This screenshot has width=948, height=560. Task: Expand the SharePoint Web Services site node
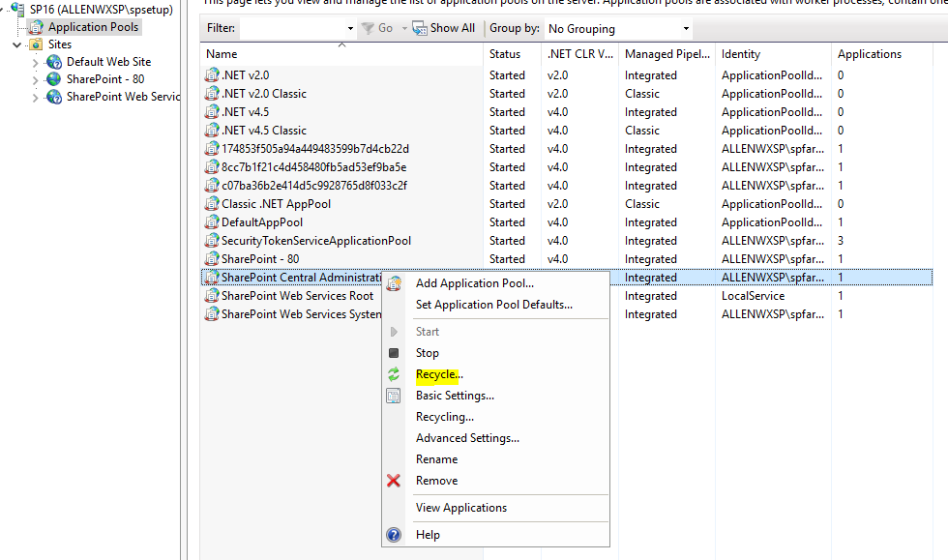point(35,98)
